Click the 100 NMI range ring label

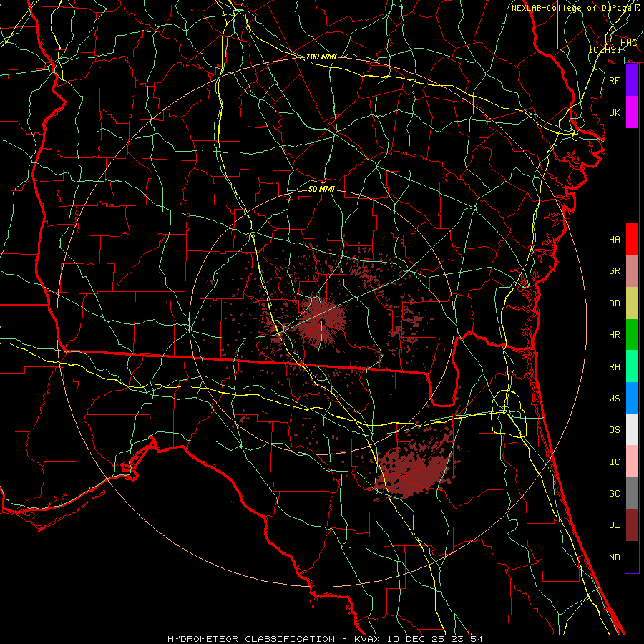[x=321, y=57]
